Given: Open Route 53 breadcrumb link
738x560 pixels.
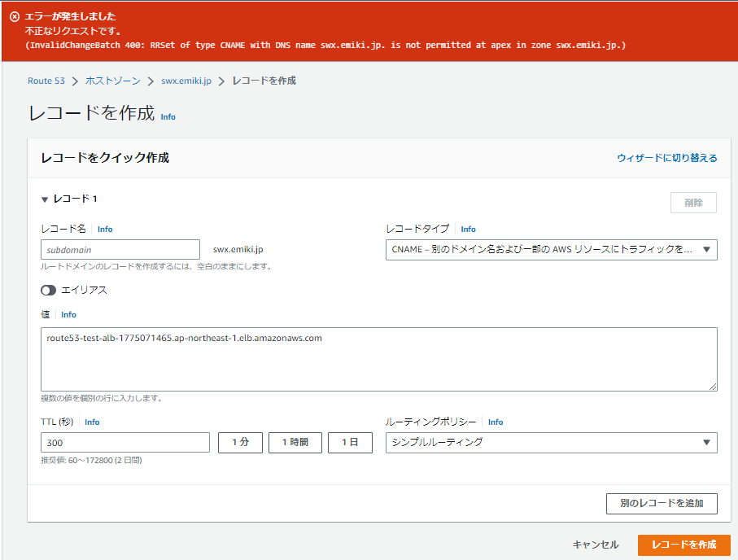Looking at the screenshot, I should (46, 81).
